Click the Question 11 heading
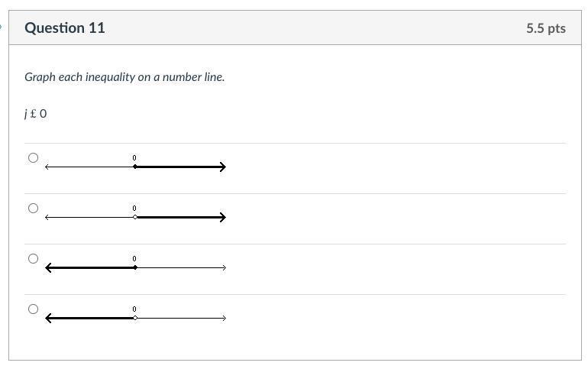Viewport: 588px width, 369px height. (65, 28)
